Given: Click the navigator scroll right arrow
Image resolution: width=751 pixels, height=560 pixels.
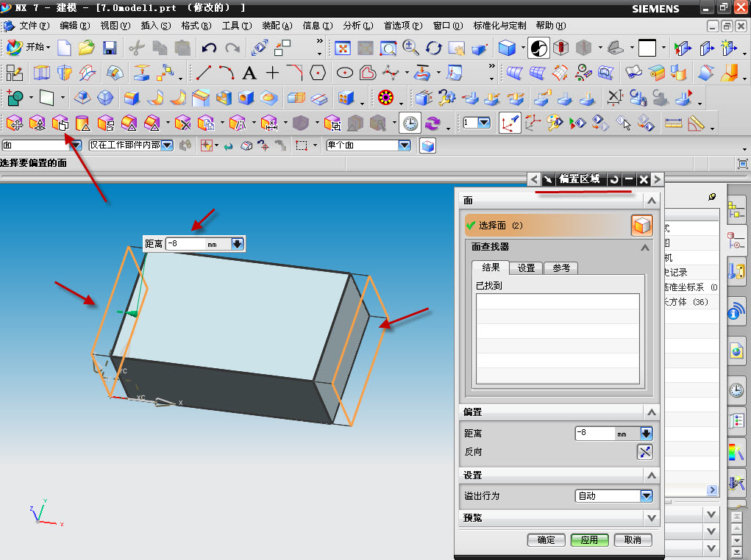Looking at the screenshot, I should point(712,489).
